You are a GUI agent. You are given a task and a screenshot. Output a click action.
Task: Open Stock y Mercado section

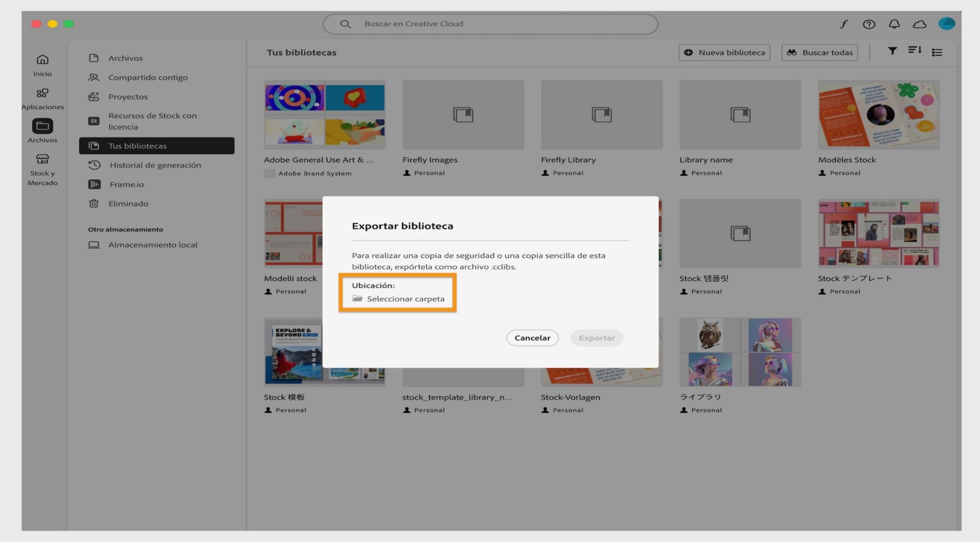click(42, 170)
